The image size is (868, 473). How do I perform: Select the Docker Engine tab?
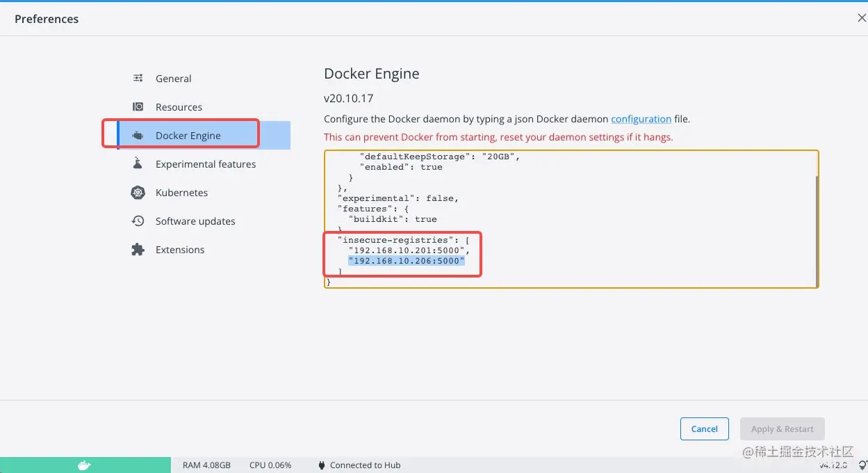[204, 136]
